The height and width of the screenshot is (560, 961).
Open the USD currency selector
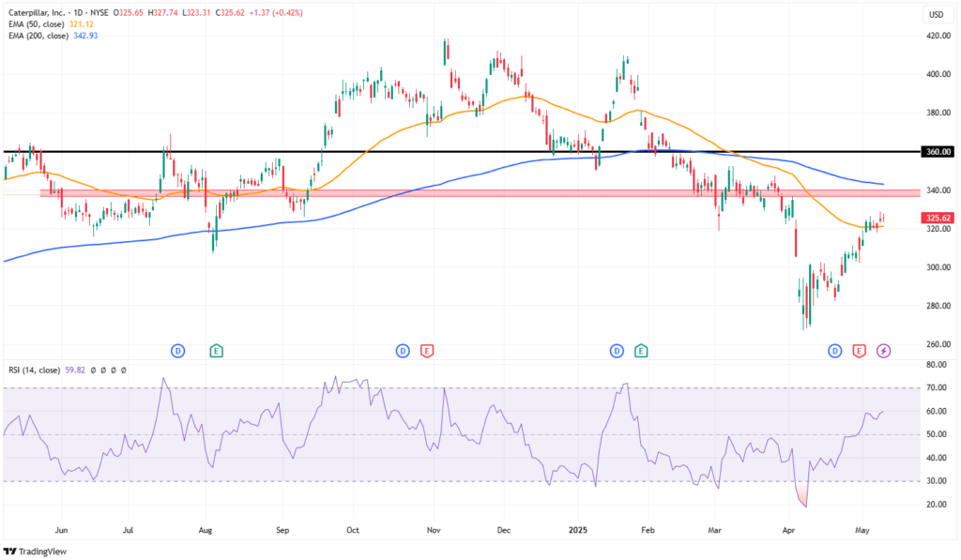pos(936,15)
